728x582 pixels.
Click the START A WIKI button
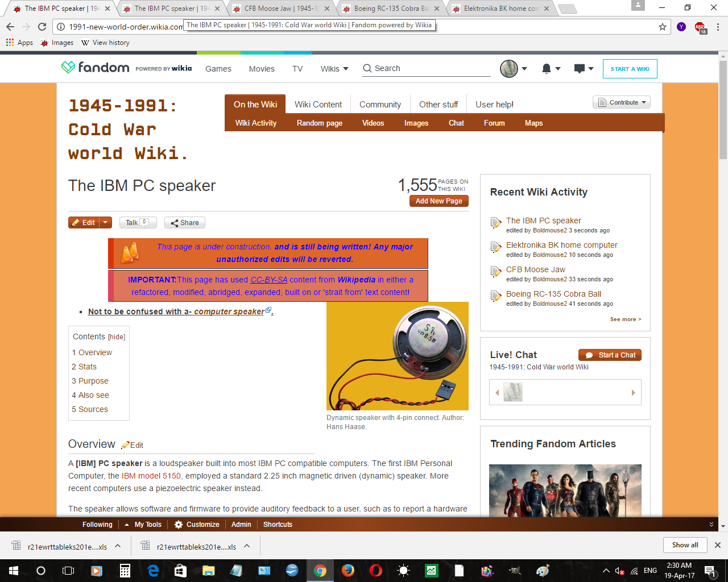pos(630,69)
